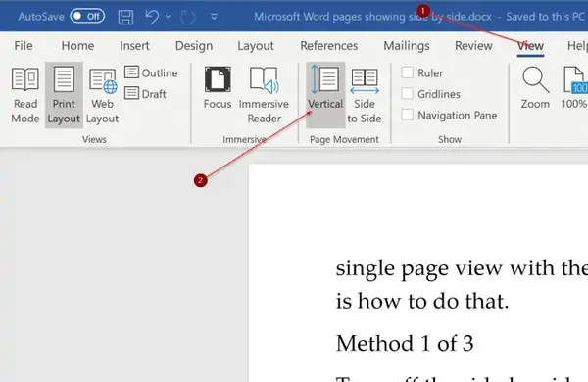This screenshot has height=382, width=588.
Task: Click the View tab
Action: pyautogui.click(x=530, y=46)
